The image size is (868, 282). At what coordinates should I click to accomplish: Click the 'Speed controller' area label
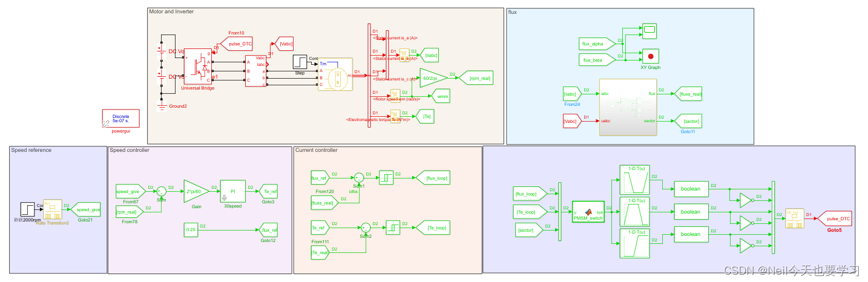coord(130,150)
